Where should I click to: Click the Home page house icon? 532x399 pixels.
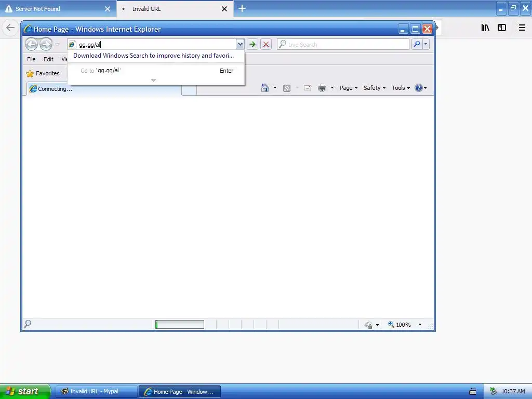(x=265, y=88)
